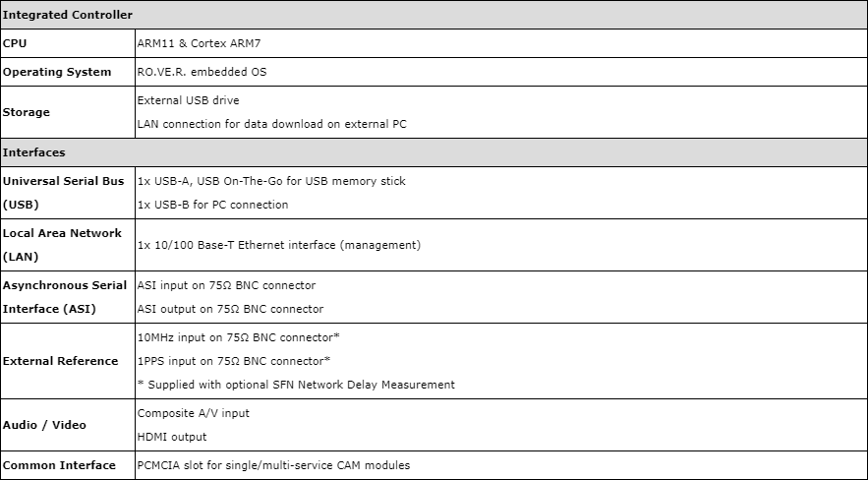Select Local Area Network (LAN) label

click(62, 245)
